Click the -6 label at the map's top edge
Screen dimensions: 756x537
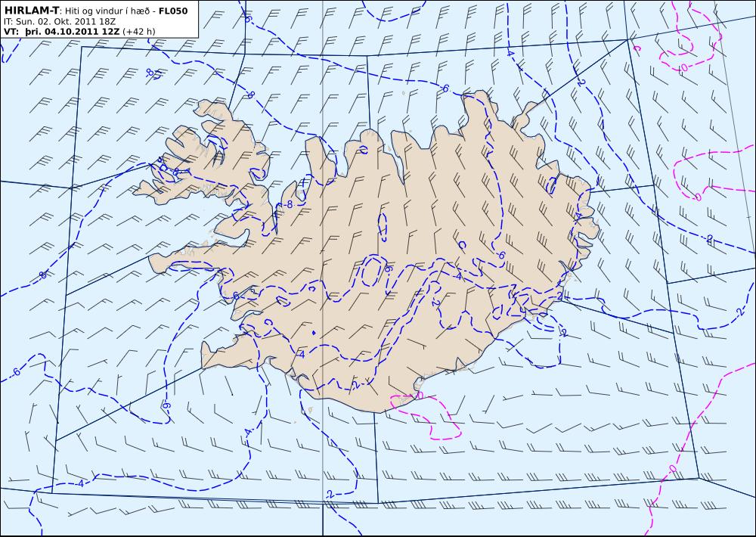248,18
